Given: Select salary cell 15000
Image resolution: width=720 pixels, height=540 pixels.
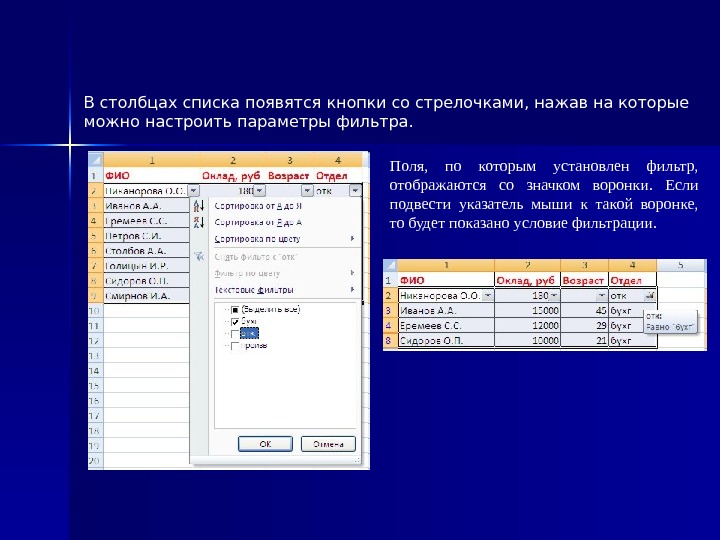Looking at the screenshot, I should [x=528, y=311].
